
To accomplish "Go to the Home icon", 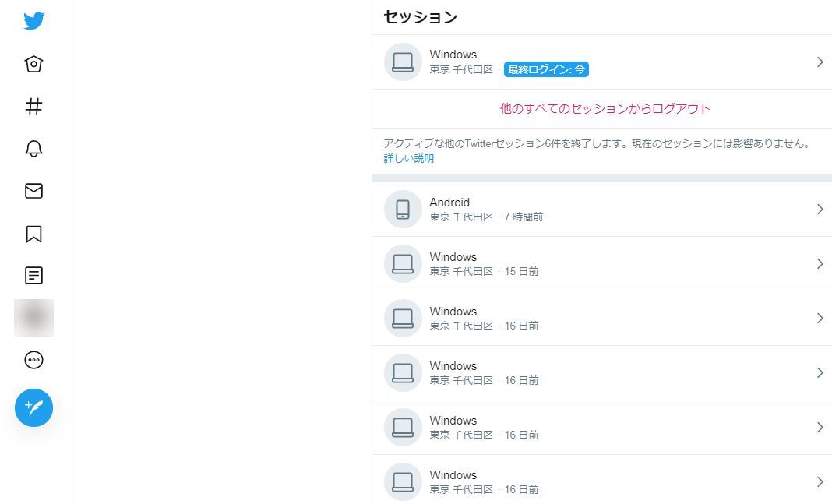I will point(33,64).
